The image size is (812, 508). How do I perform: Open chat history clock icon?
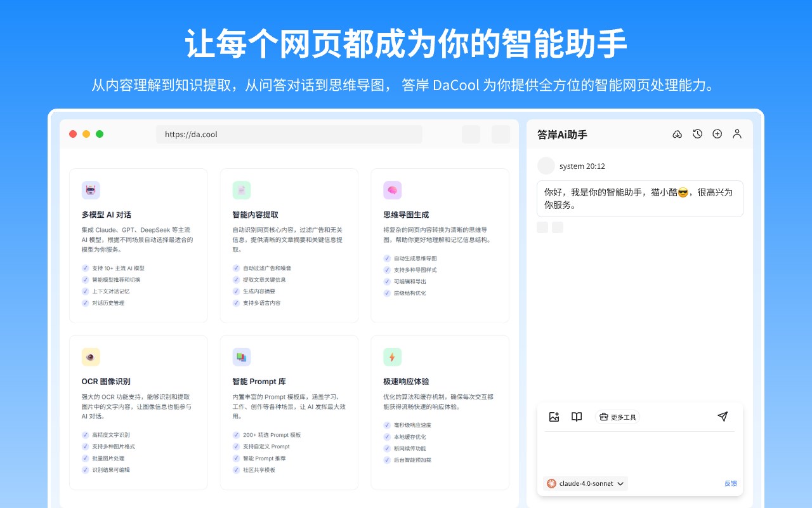point(697,134)
